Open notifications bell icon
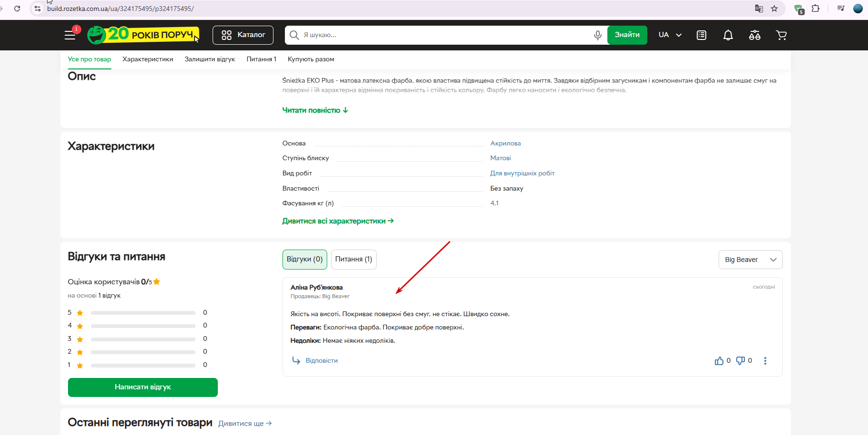Viewport: 868px width, 435px height. coord(728,35)
